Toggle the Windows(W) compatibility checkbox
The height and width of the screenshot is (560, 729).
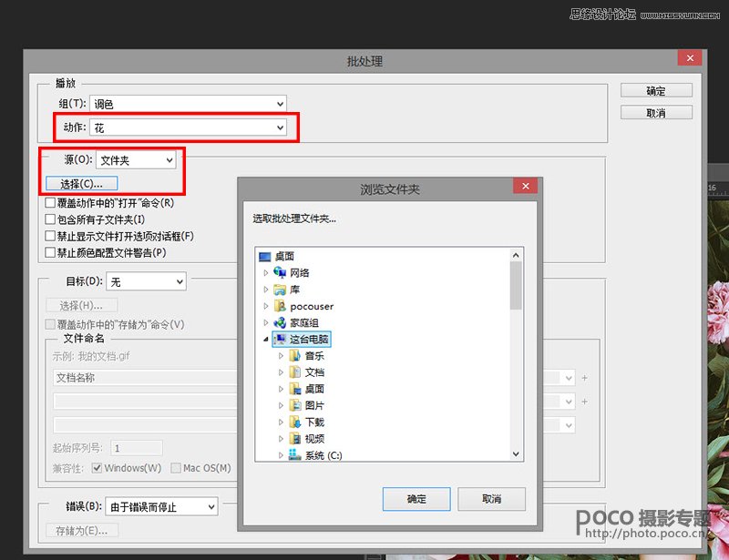(x=97, y=468)
